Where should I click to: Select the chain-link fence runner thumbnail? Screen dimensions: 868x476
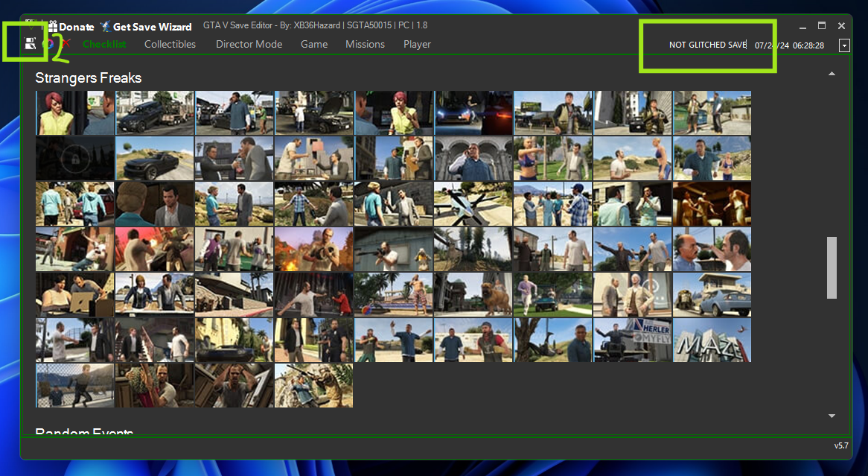click(74, 386)
